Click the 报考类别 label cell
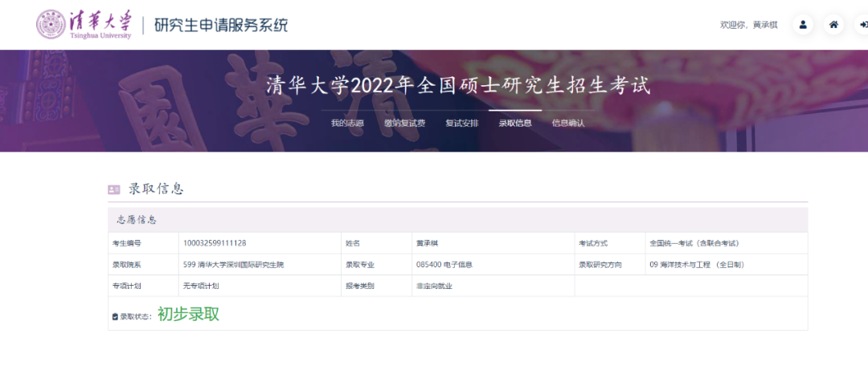Viewport: 868px width, 366px height. 376,286
